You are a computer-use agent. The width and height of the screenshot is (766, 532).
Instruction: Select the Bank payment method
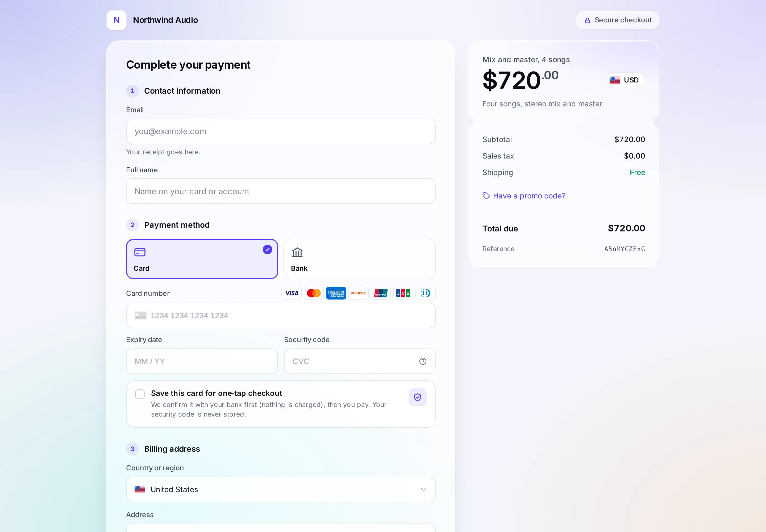tap(359, 259)
